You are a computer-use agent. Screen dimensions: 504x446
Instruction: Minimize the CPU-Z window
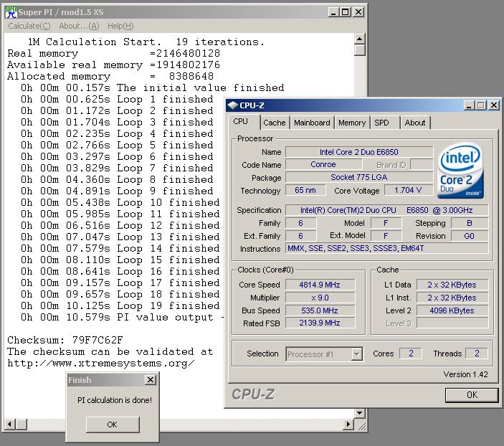tap(469, 105)
